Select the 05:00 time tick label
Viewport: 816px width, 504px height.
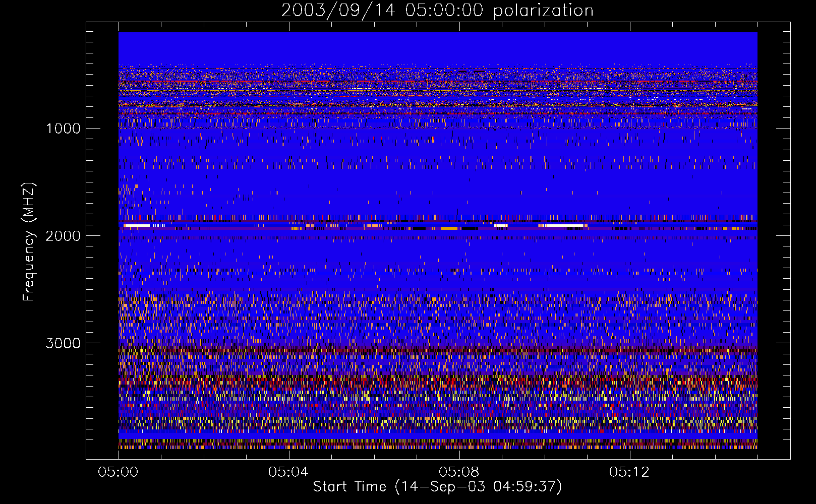(118, 472)
